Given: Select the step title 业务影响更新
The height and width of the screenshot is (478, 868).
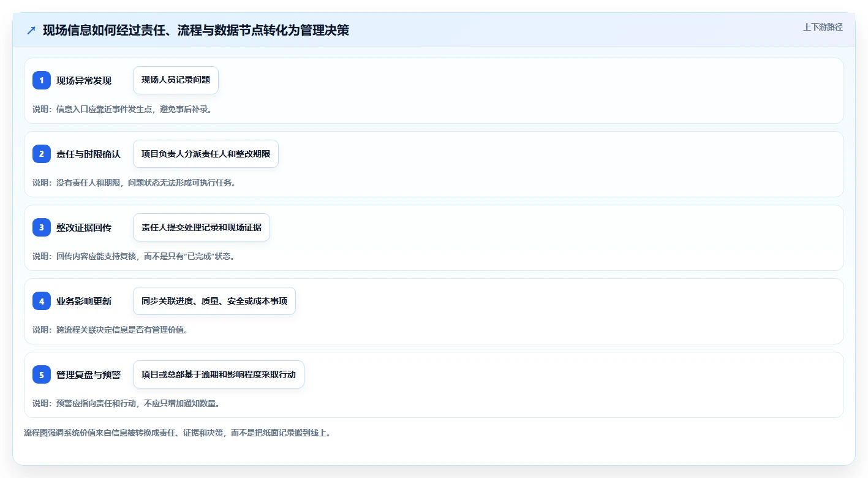Looking at the screenshot, I should click(x=84, y=301).
